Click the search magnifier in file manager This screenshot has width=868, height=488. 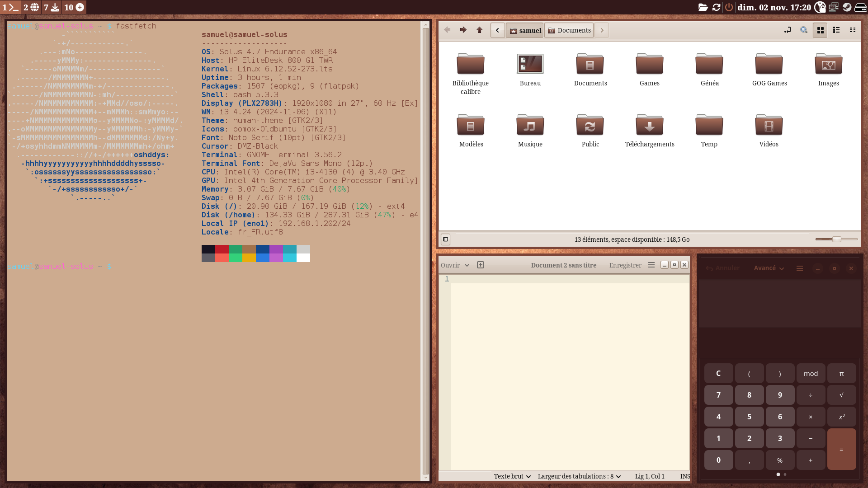pyautogui.click(x=804, y=30)
